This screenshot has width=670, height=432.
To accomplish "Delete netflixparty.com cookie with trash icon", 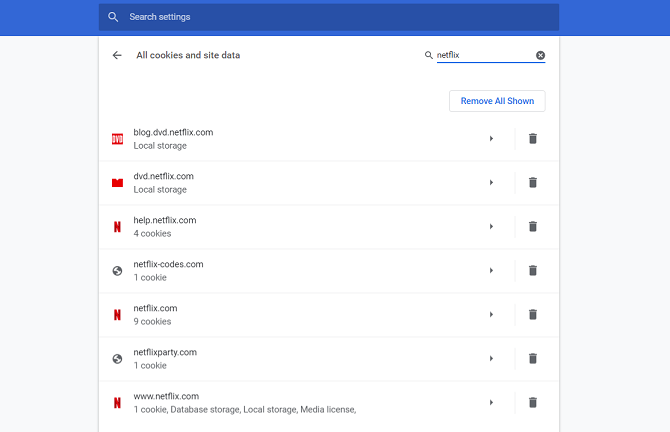I will tap(532, 359).
